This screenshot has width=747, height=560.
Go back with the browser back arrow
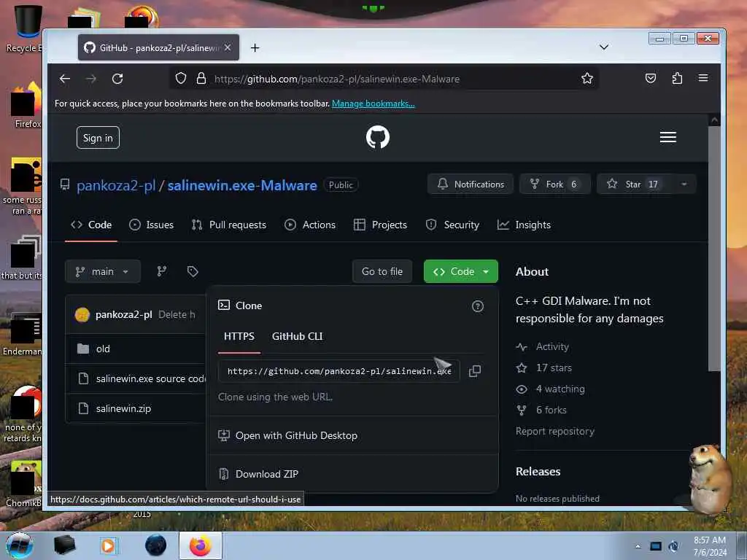point(65,79)
